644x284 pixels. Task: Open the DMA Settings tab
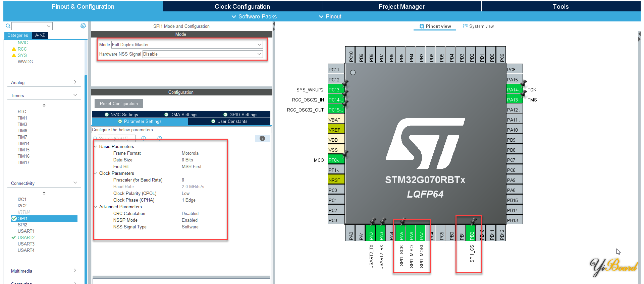[x=181, y=115]
